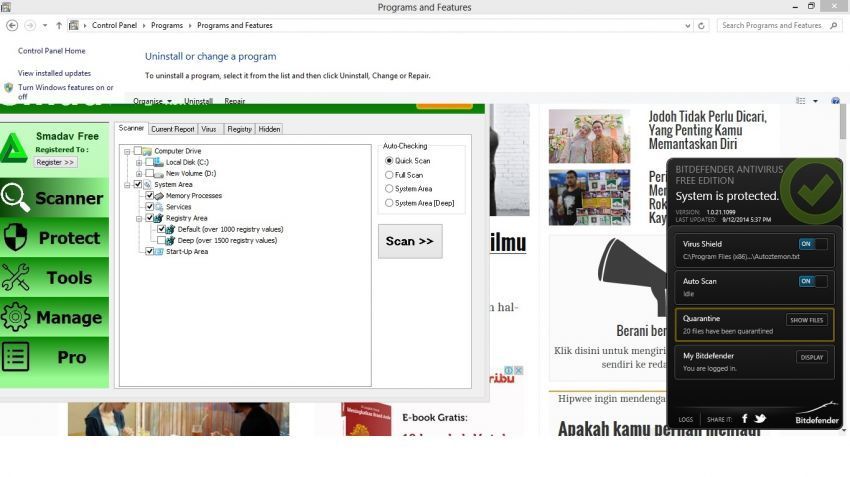Uncheck the Start-Up Area checkbox
This screenshot has width=850, height=477.
150,252
